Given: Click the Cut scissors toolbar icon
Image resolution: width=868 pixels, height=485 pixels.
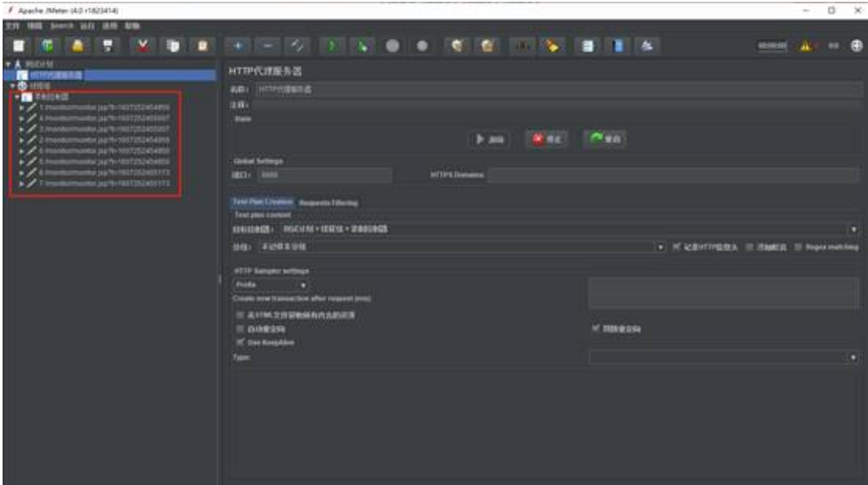Looking at the screenshot, I should (143, 46).
